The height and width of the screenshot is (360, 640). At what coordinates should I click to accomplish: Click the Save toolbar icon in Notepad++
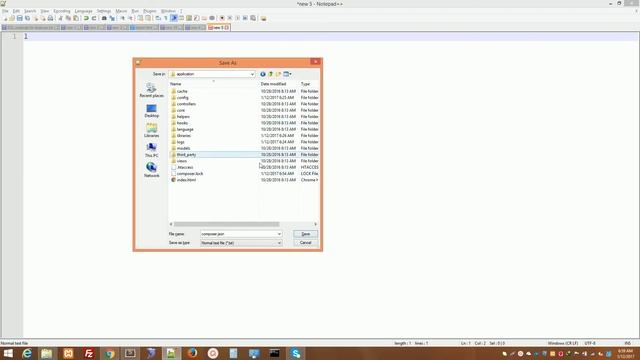20,18
